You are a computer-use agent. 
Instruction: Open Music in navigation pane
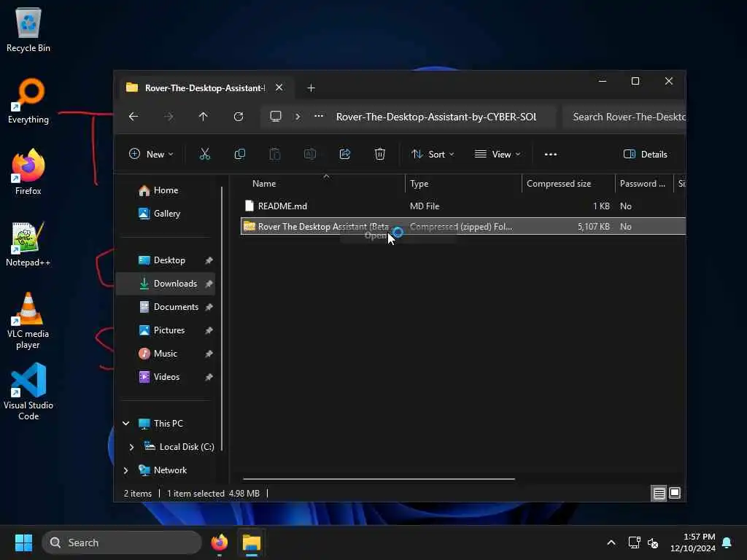tap(166, 354)
